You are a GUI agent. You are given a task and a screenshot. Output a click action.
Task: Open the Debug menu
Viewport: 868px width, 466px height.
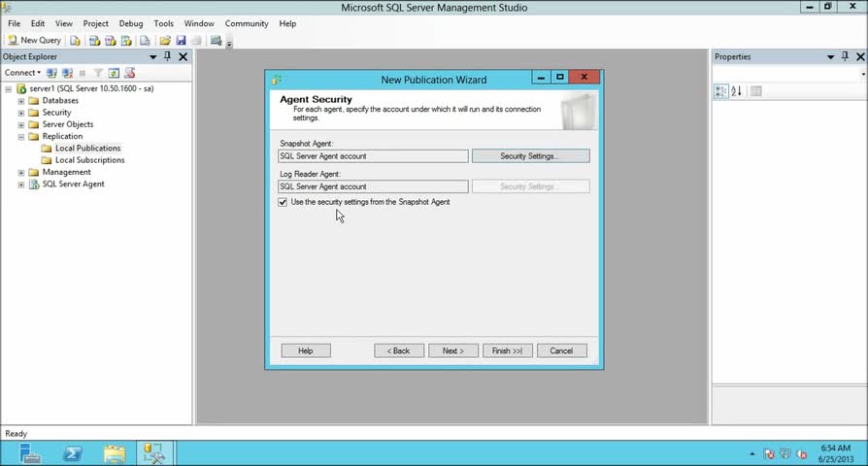(x=131, y=24)
